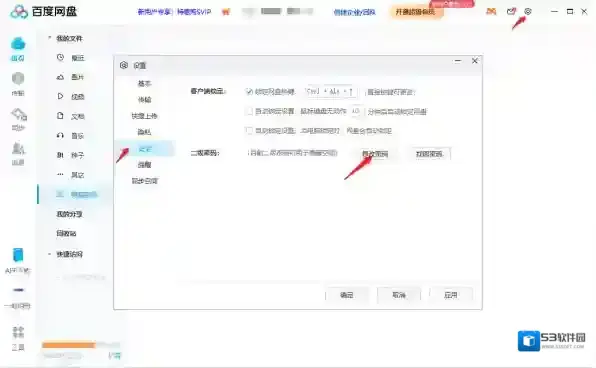This screenshot has height=368, width=596.
Task: Open settings gear icon in title bar
Action: (x=528, y=11)
